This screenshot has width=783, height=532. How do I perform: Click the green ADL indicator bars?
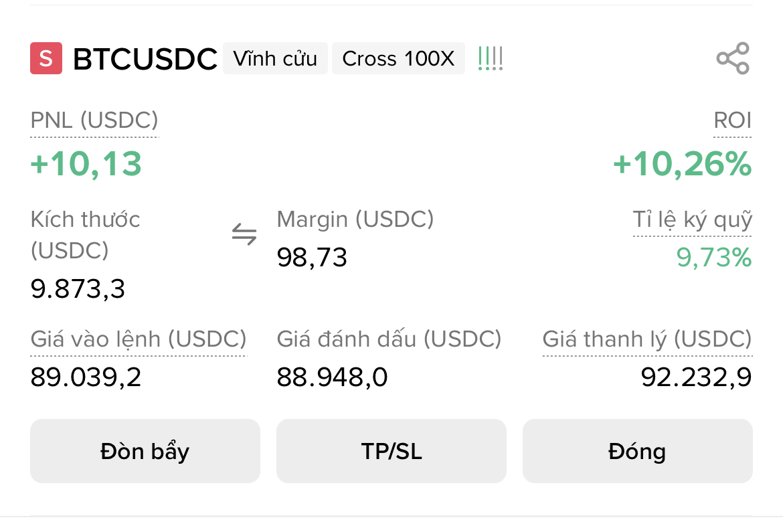491,59
